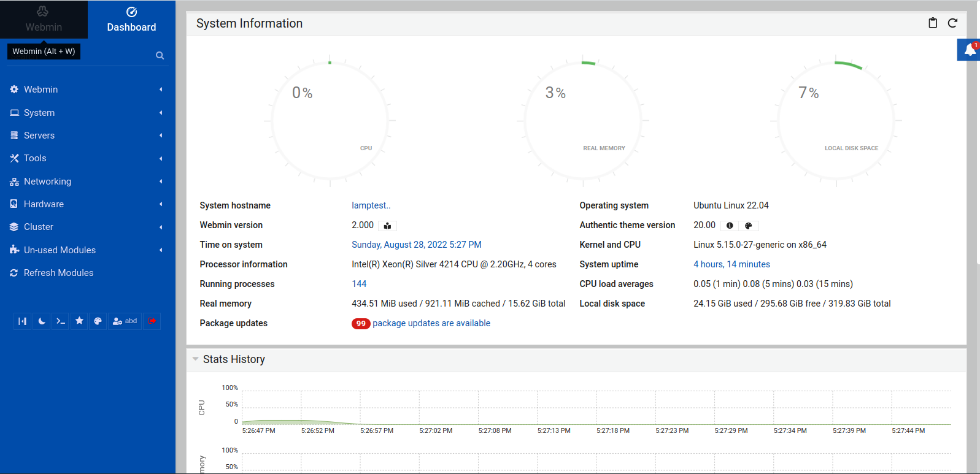Click the Servers icon in sidebar
The image size is (980, 474).
(14, 136)
